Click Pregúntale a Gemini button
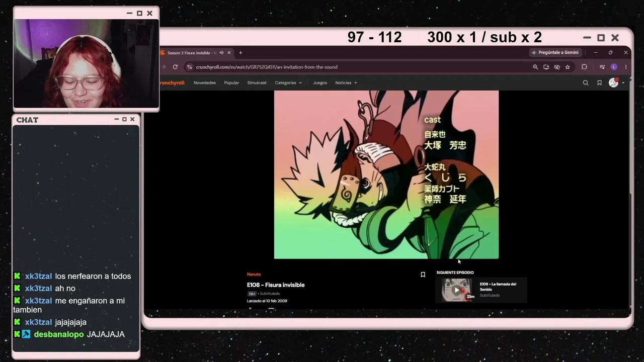The width and height of the screenshot is (644, 362). click(556, 52)
